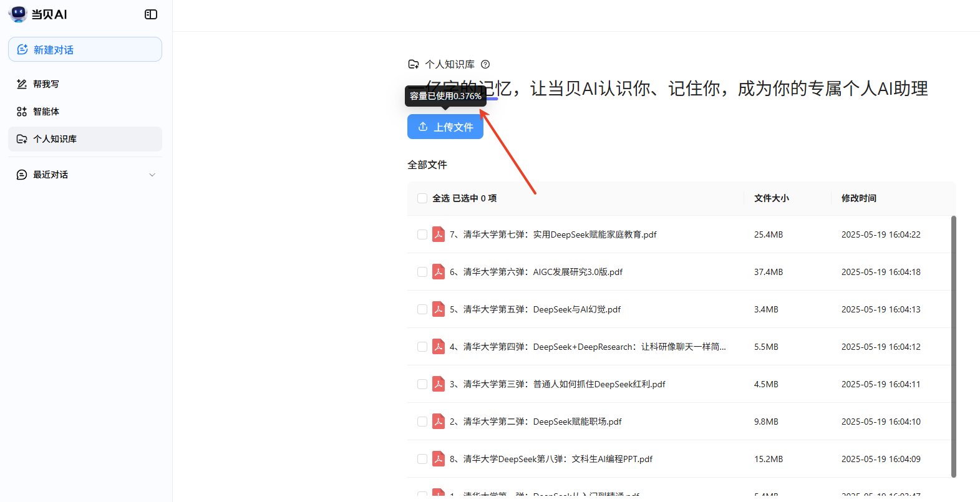This screenshot has height=502, width=980.
Task: Click the help question mark icon
Action: [x=485, y=64]
